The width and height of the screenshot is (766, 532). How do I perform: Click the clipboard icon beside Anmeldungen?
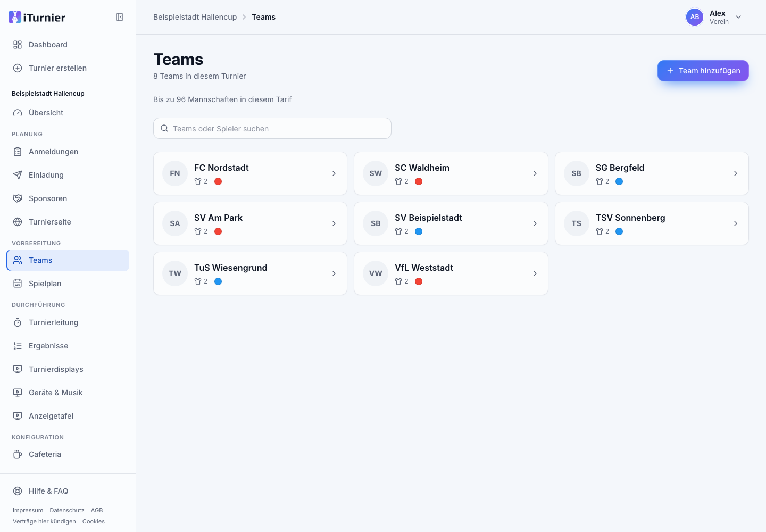pyautogui.click(x=18, y=152)
